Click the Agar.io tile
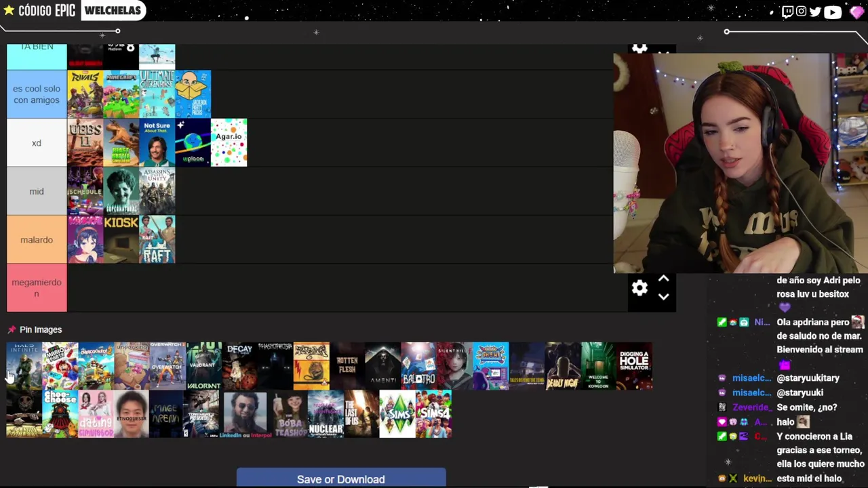The height and width of the screenshot is (488, 868). 229,143
